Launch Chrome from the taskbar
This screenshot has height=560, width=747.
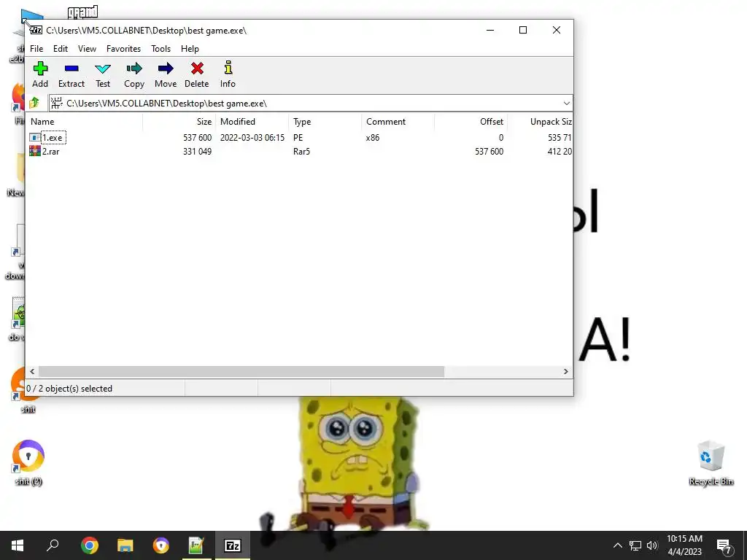tap(90, 545)
